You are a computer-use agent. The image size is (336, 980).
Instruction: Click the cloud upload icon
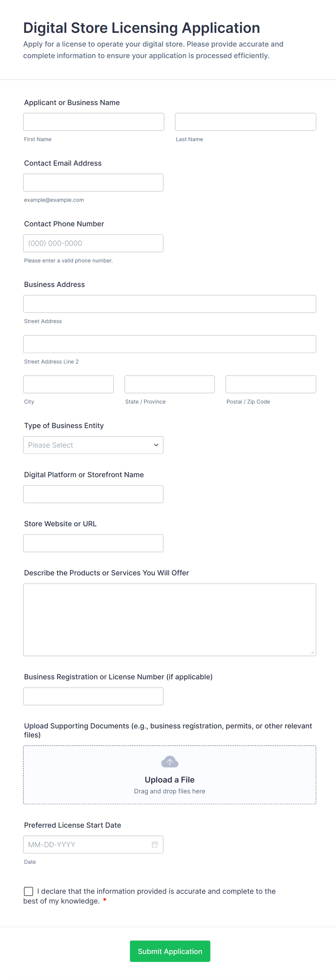point(169,762)
